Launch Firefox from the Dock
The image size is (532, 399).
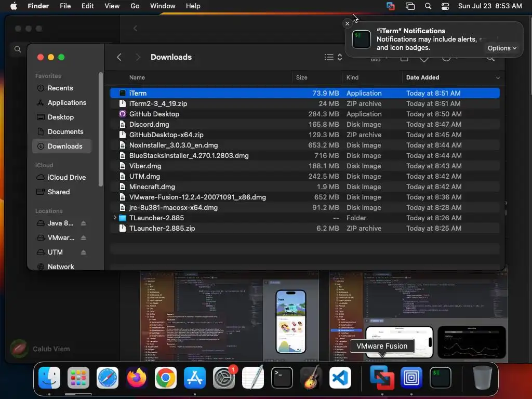tap(137, 378)
